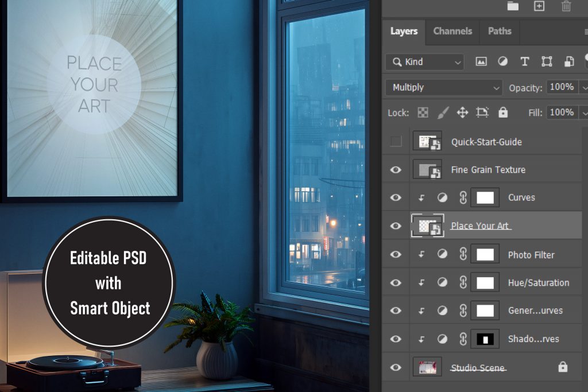Click the Photo Filter adjustment icon
Image resolution: width=588 pixels, height=392 pixels.
[443, 254]
